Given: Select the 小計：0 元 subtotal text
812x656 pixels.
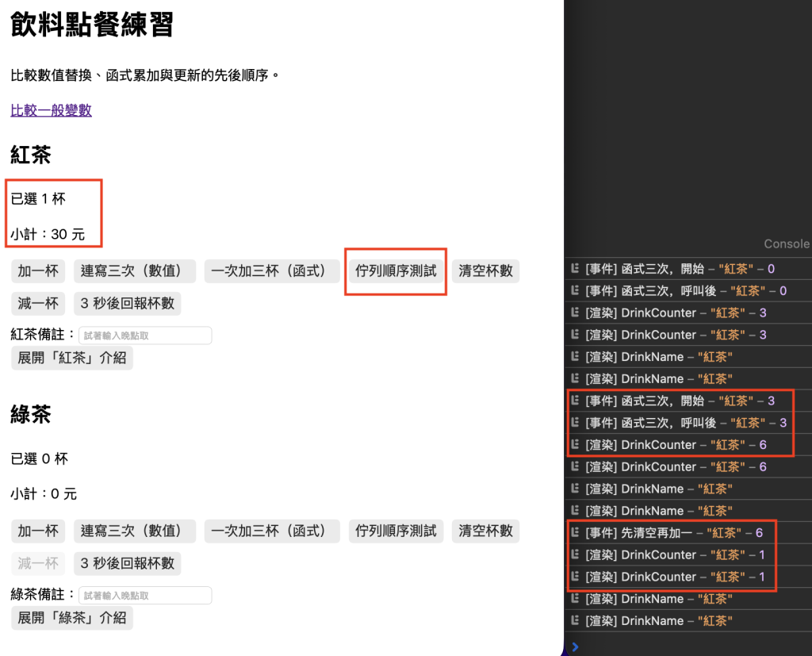Looking at the screenshot, I should tap(44, 494).
